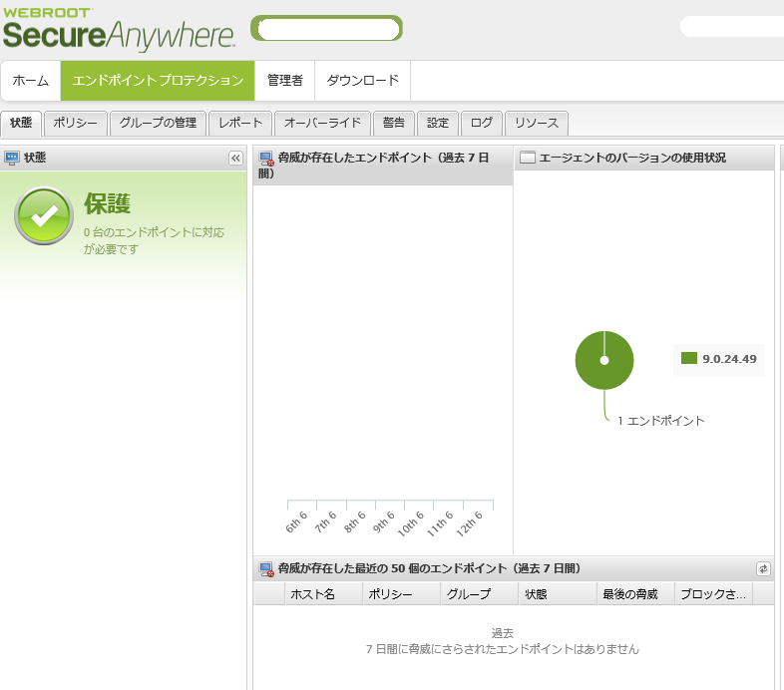
Task: Click the 状態 panel monitor icon
Action: 12,158
